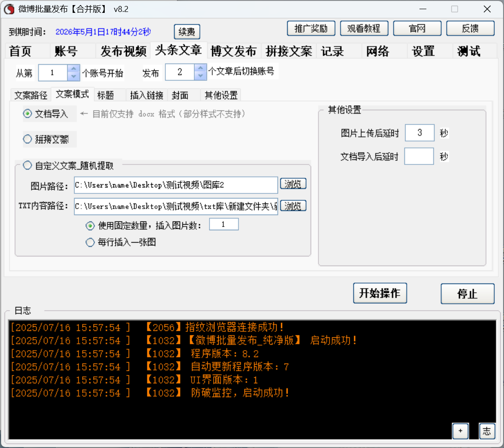The width and height of the screenshot is (504, 448).
Task: Select the 文案模式 sub-tab
Action: coord(72,94)
